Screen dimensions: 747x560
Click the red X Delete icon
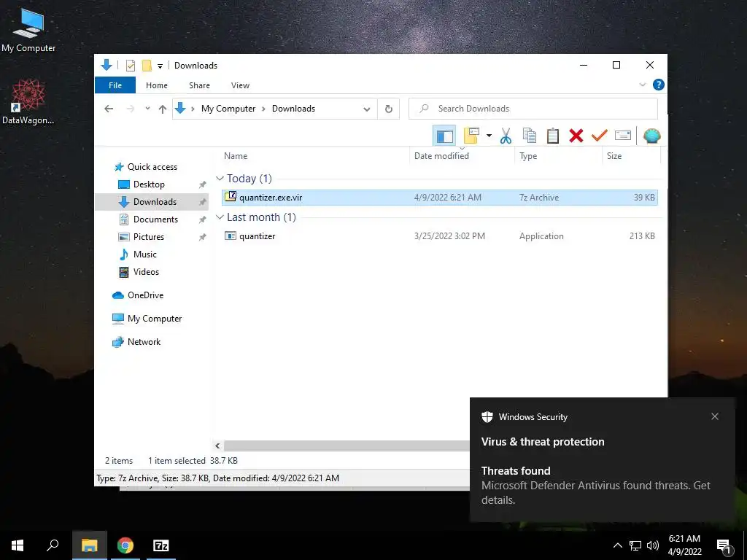coord(576,136)
